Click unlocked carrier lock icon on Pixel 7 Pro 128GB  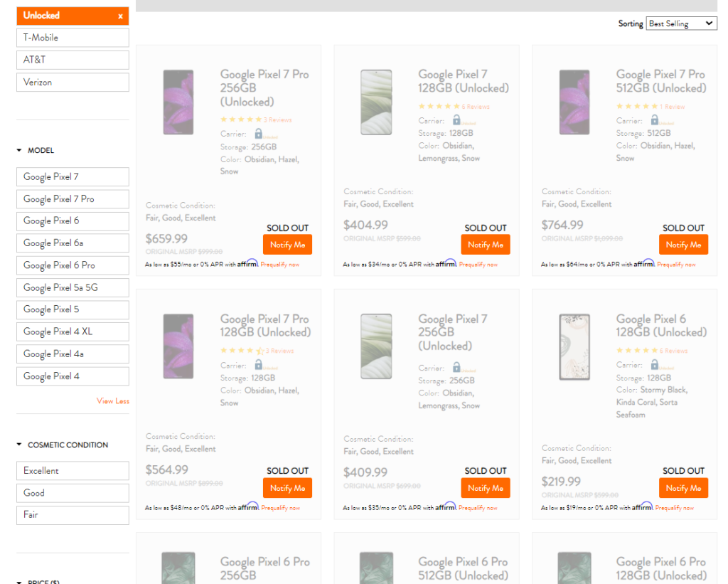pos(259,365)
